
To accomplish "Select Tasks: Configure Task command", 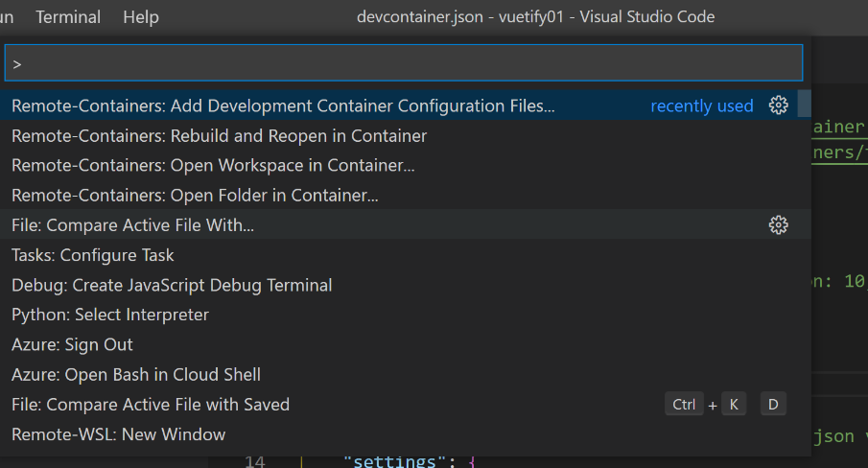I will click(93, 255).
